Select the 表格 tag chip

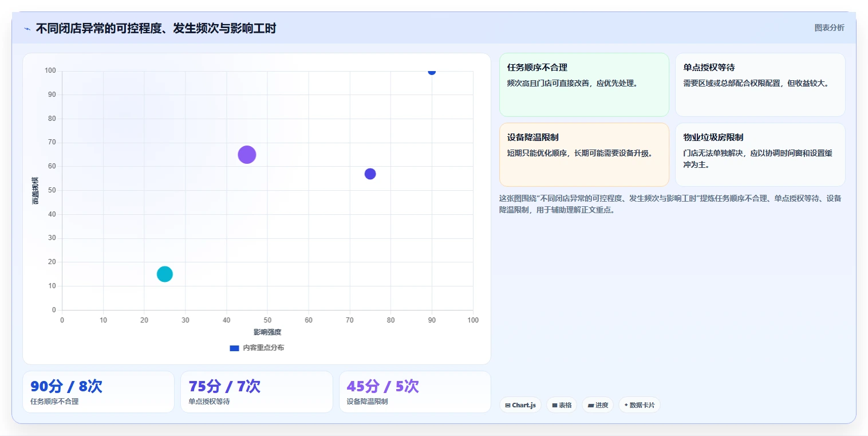tap(562, 405)
